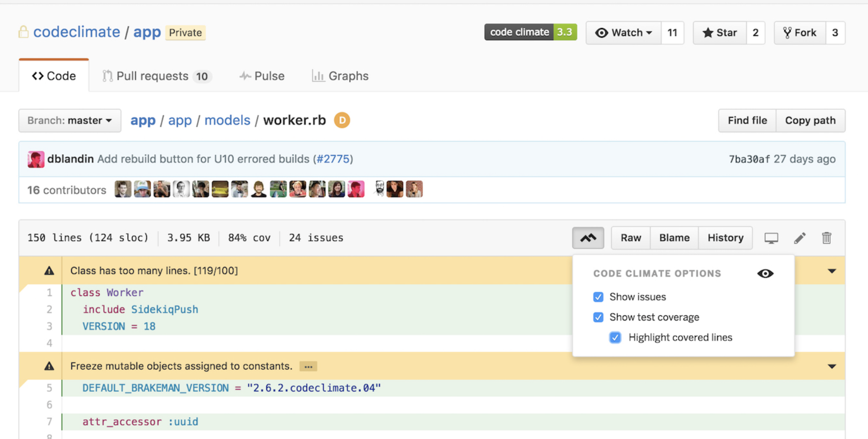Click the private repository lock icon
This screenshot has height=439, width=868.
pyautogui.click(x=23, y=32)
